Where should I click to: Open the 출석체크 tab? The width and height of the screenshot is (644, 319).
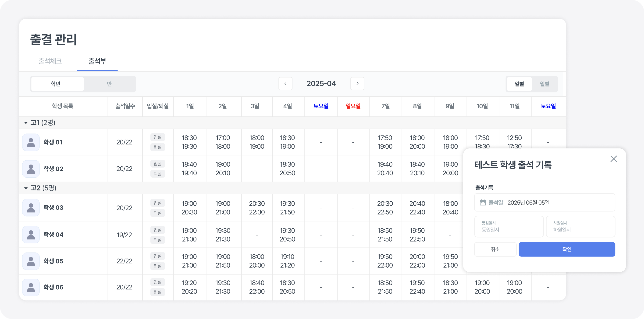point(50,61)
